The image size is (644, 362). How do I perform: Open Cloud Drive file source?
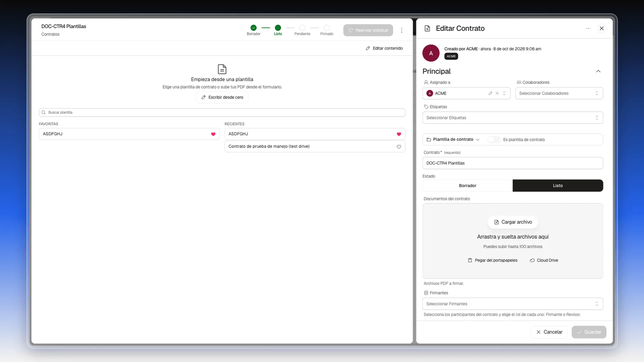click(544, 260)
